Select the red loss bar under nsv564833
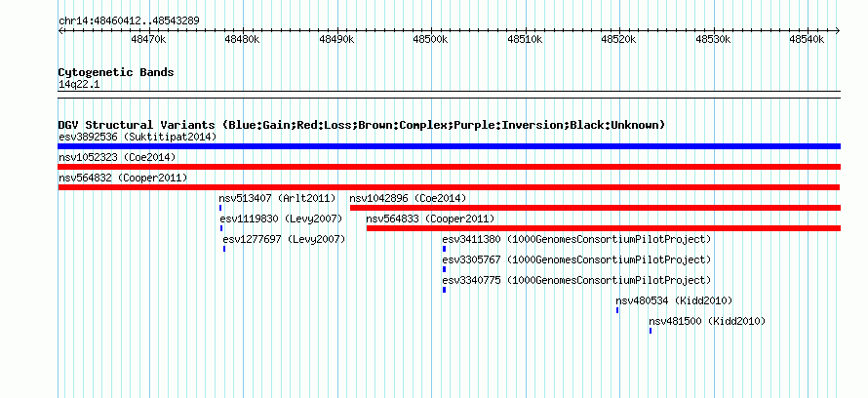This screenshot has width=868, height=398. pos(604,228)
